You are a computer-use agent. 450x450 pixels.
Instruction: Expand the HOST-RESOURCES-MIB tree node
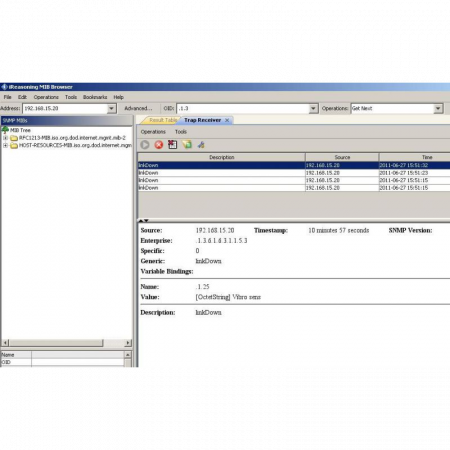coord(5,145)
